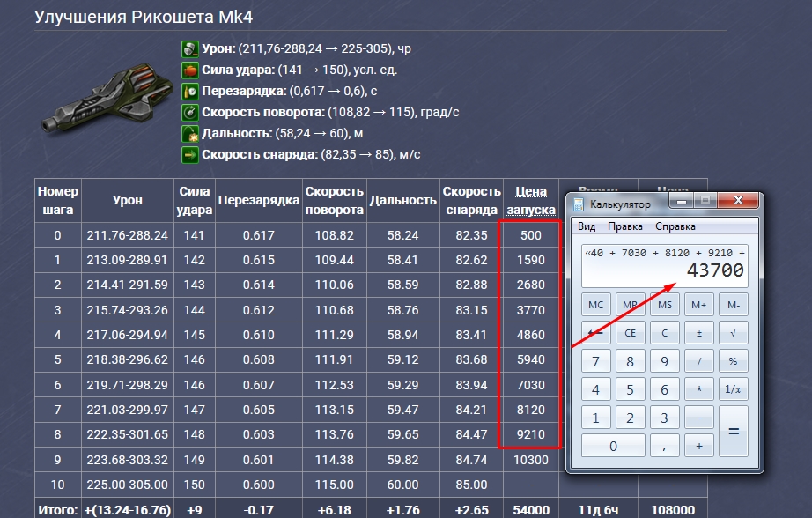The height and width of the screenshot is (518, 812).
Task: Click the Ricochet Mk4 turret image
Action: pyautogui.click(x=107, y=100)
